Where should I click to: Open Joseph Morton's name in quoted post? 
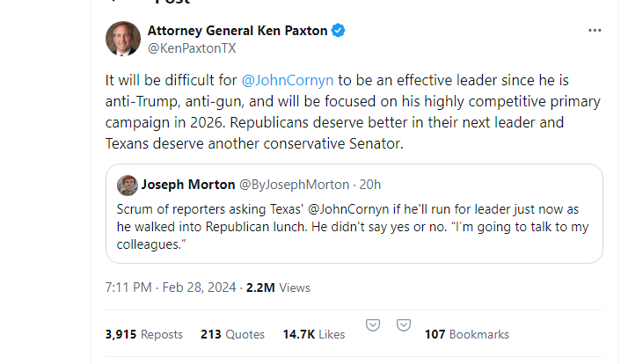pyautogui.click(x=188, y=185)
